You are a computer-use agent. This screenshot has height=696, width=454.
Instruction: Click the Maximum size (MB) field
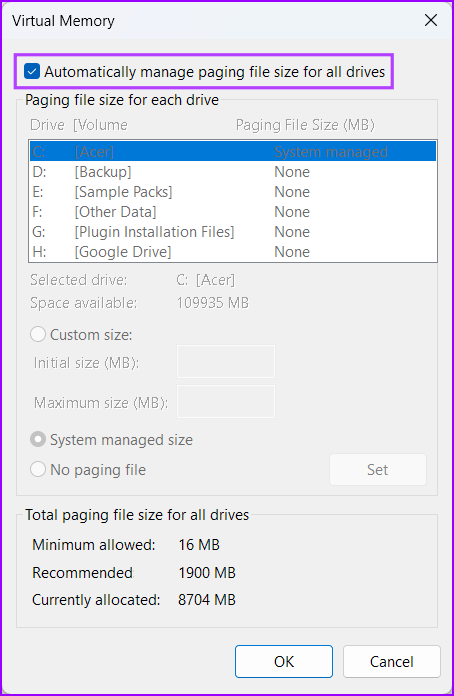226,401
